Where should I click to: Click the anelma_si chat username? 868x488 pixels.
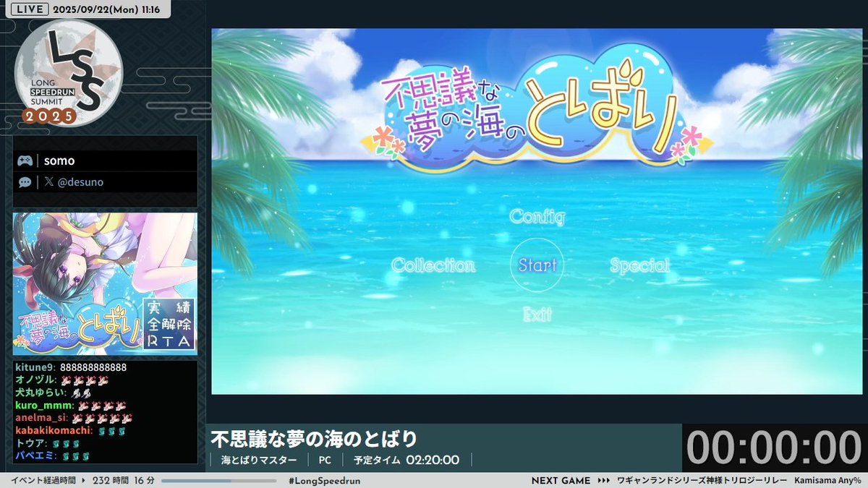41,417
